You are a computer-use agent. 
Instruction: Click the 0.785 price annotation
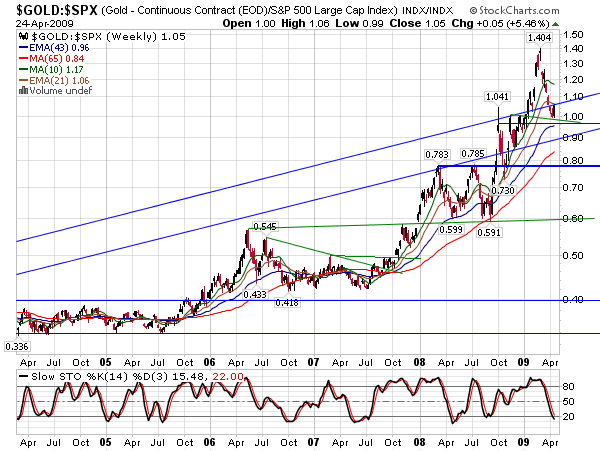pos(473,154)
